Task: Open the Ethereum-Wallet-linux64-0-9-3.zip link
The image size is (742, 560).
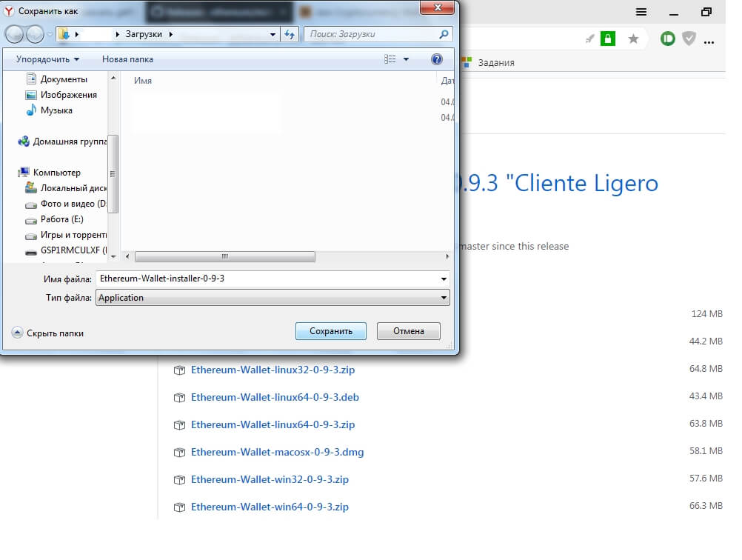Action: (273, 424)
